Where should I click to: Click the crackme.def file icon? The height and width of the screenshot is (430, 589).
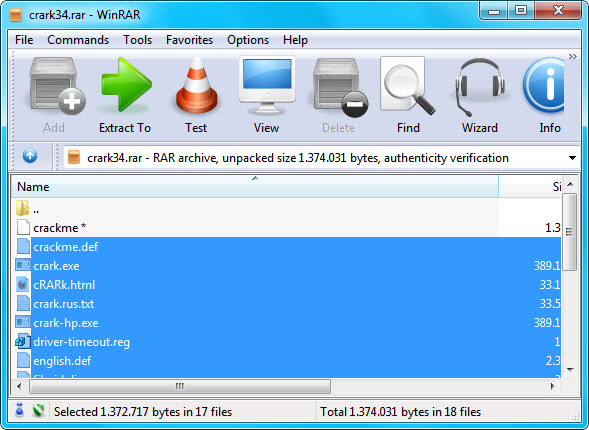click(23, 246)
